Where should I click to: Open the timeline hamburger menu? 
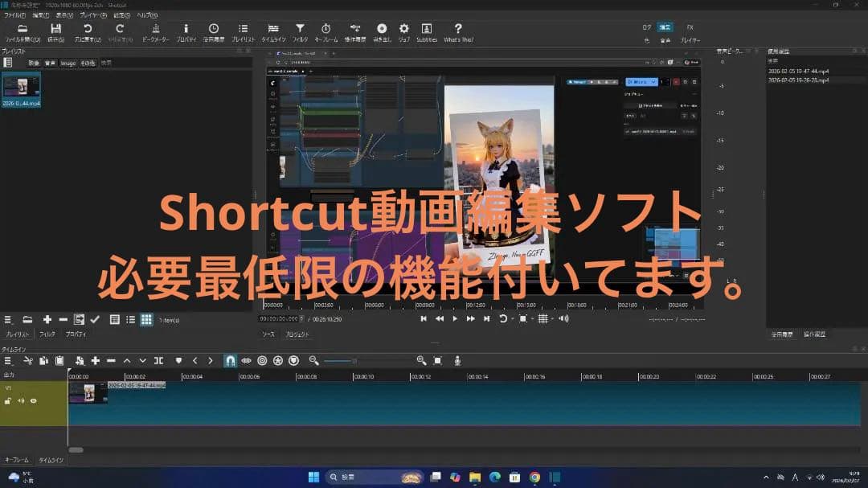(x=8, y=361)
